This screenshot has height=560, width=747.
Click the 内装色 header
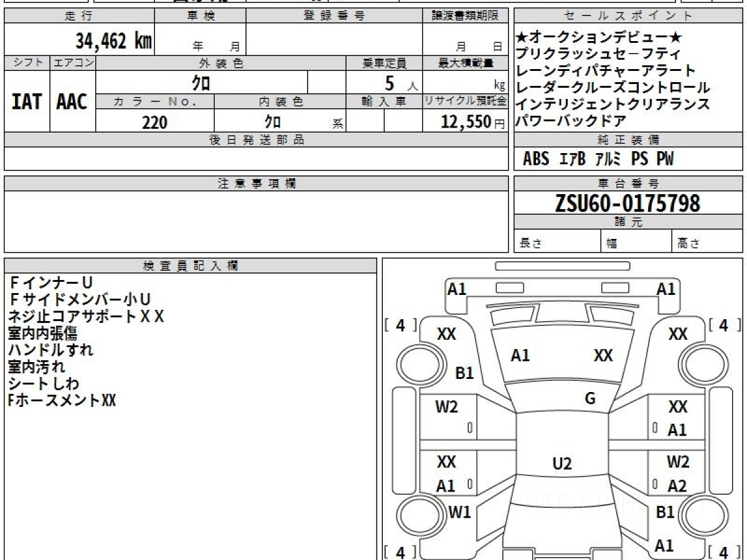click(x=280, y=101)
